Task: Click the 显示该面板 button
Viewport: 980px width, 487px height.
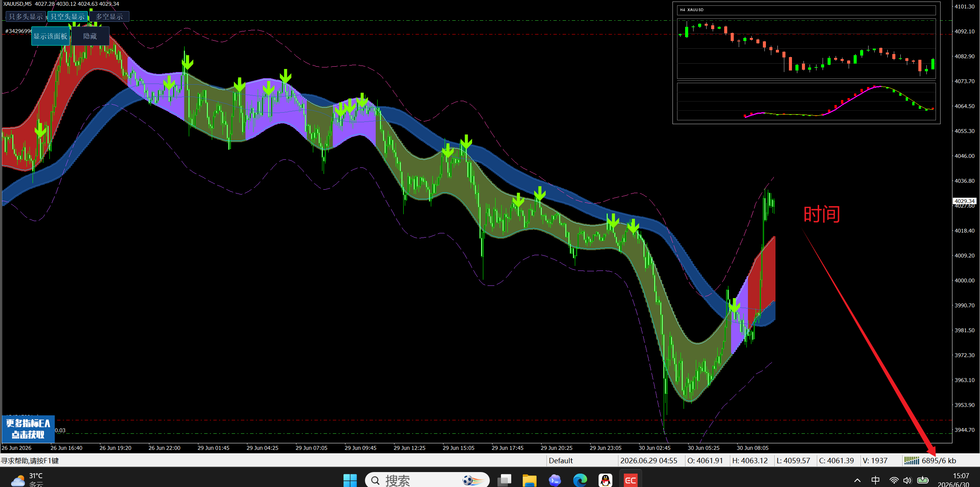Action: click(x=50, y=36)
